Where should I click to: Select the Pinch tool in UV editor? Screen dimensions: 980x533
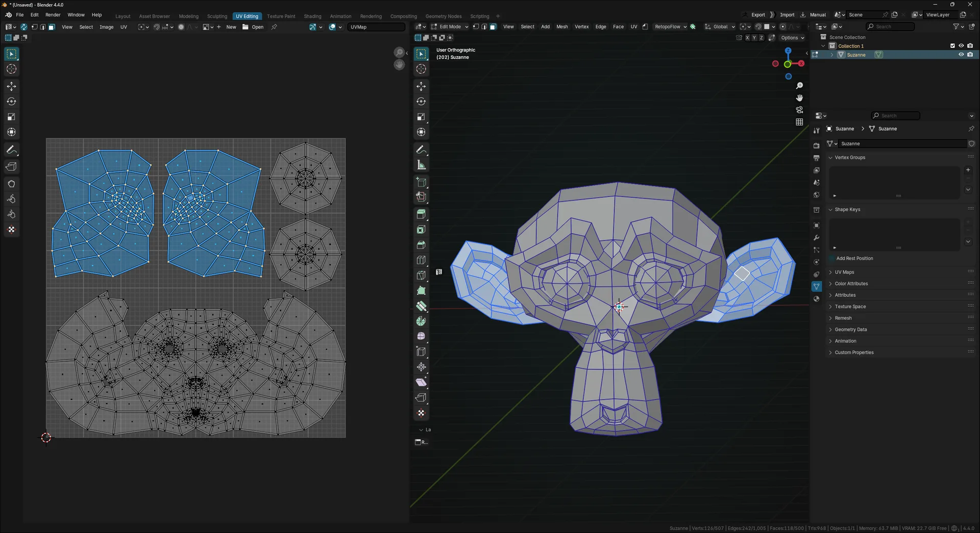pyautogui.click(x=11, y=214)
